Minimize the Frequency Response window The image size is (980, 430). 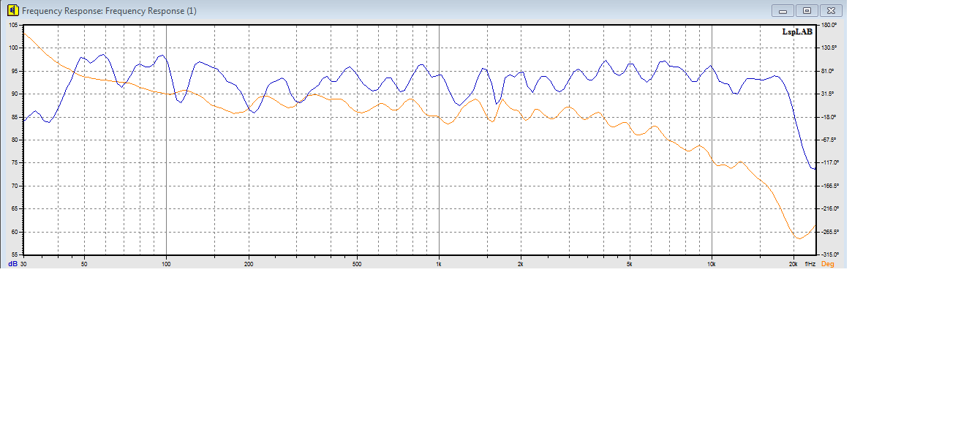point(783,10)
